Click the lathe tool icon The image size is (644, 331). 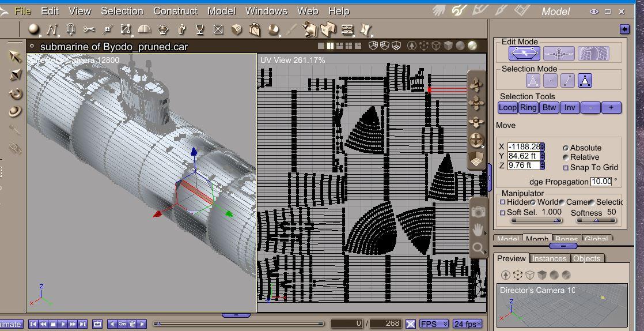coord(163,29)
